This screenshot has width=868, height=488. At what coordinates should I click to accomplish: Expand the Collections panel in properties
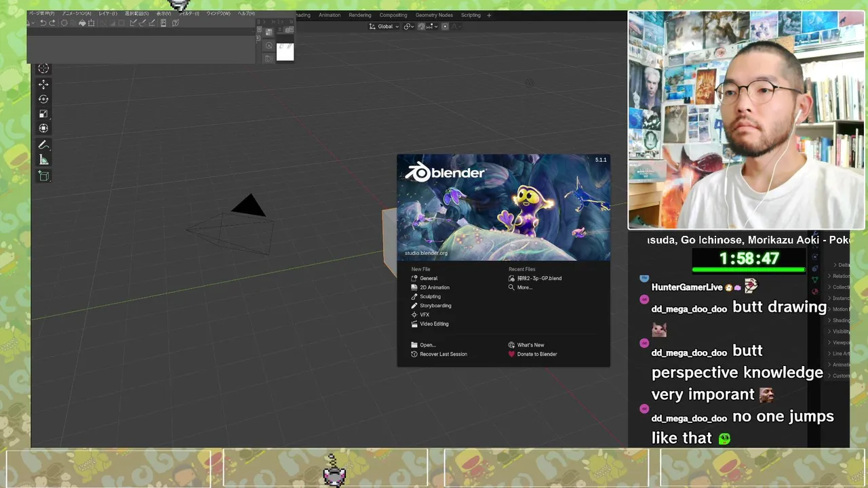click(840, 287)
